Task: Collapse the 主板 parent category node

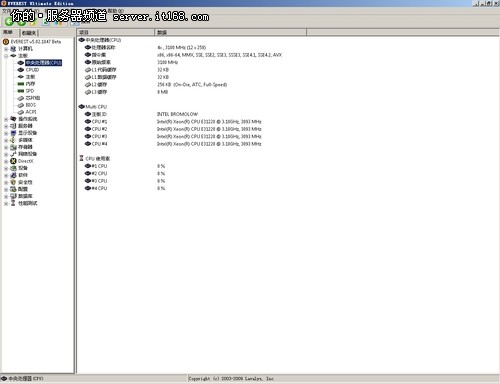Action: (6, 56)
